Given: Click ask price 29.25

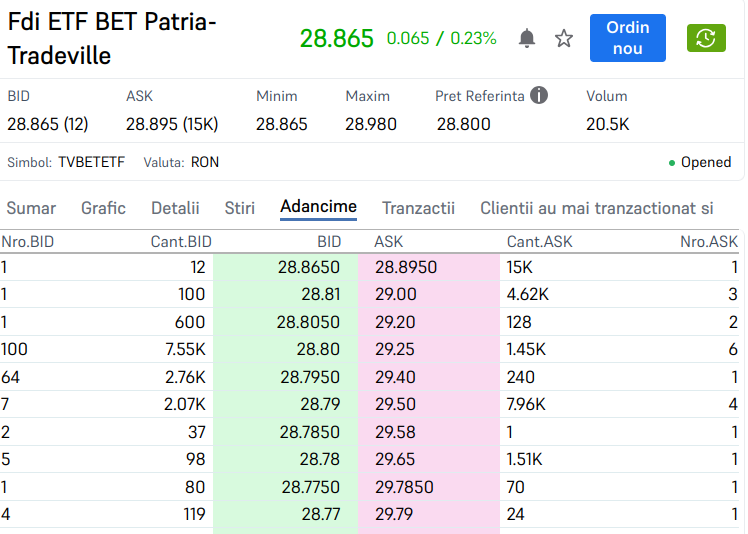Looking at the screenshot, I should point(395,349).
